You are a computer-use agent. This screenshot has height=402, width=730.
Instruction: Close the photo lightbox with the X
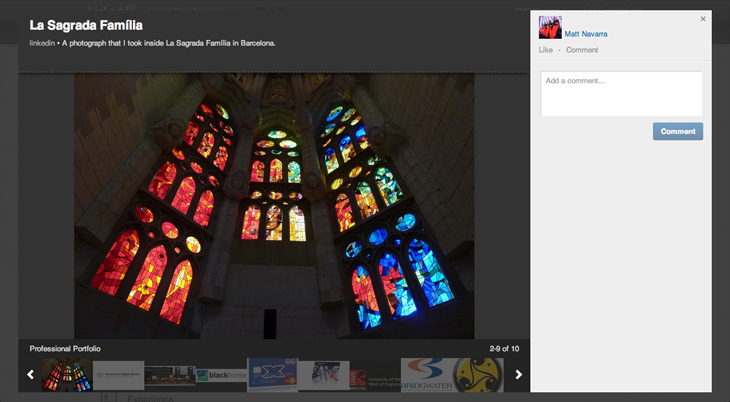coord(703,19)
